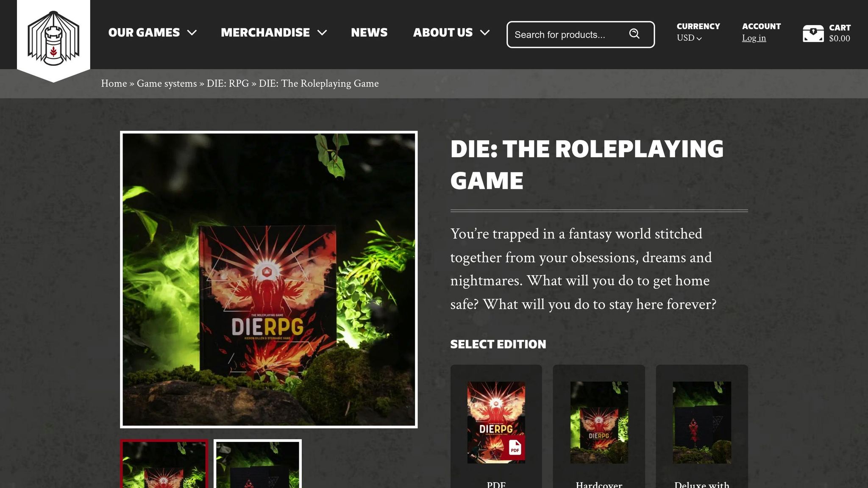Select the PDF edition card
The width and height of the screenshot is (868, 488).
(496, 426)
